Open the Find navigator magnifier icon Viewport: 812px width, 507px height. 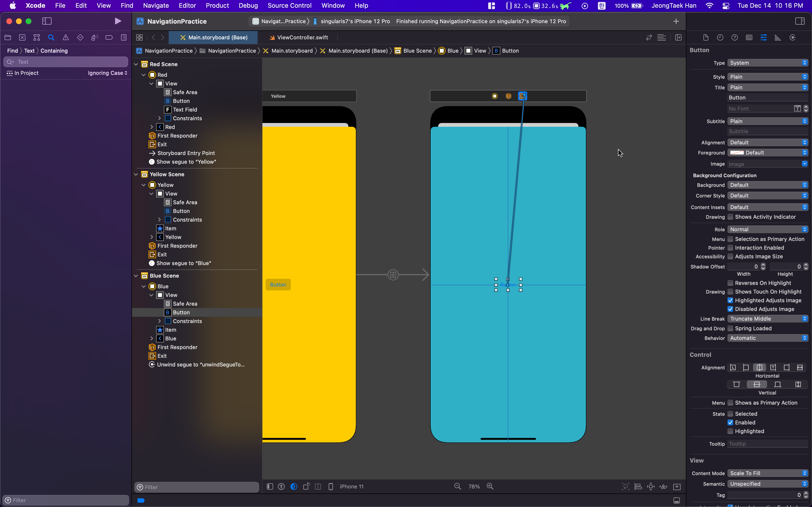(x=51, y=38)
